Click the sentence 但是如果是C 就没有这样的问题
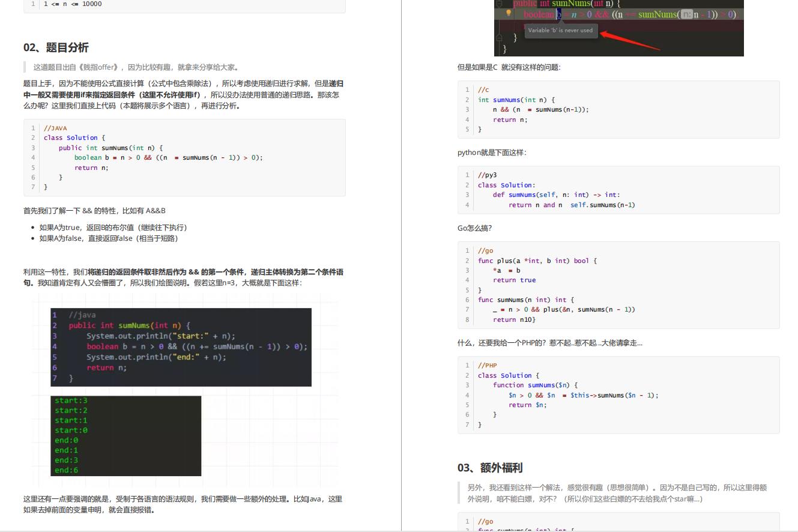The image size is (798, 532). coord(509,67)
